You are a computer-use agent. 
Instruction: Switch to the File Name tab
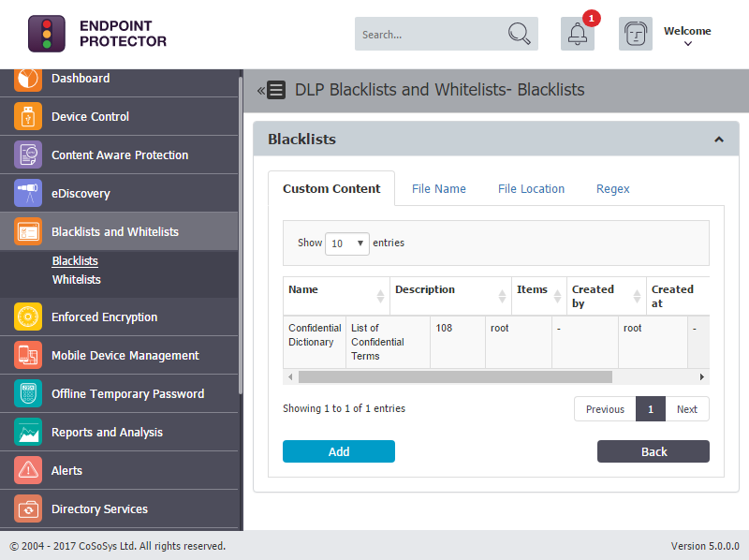(439, 189)
